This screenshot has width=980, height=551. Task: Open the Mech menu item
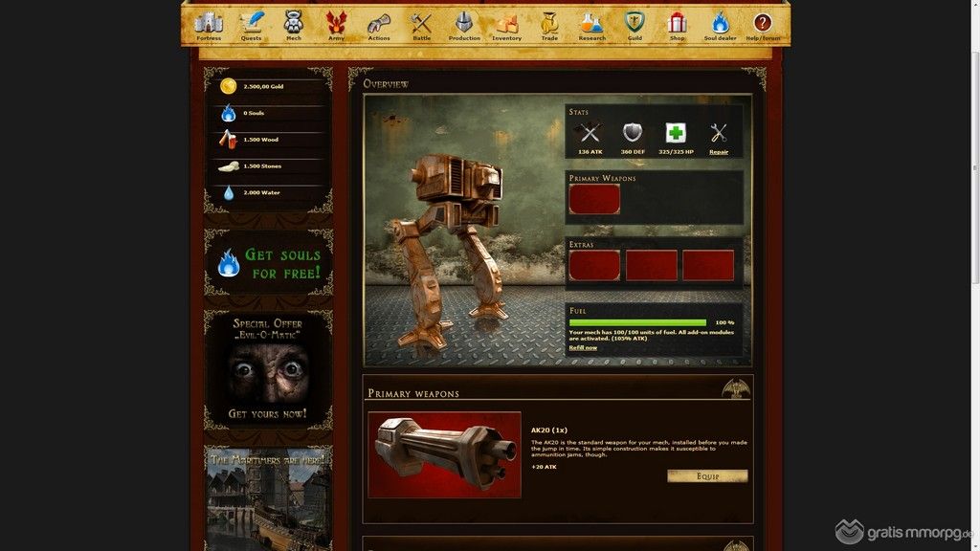[294, 25]
